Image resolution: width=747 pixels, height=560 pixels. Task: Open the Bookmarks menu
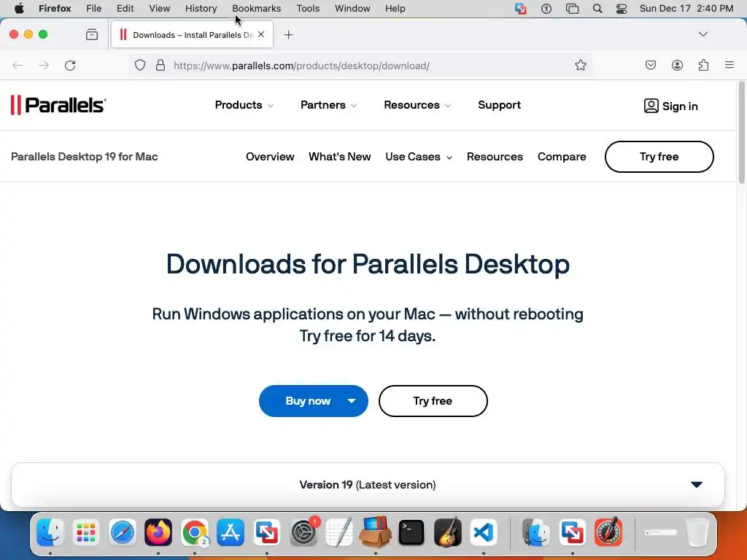(x=256, y=9)
